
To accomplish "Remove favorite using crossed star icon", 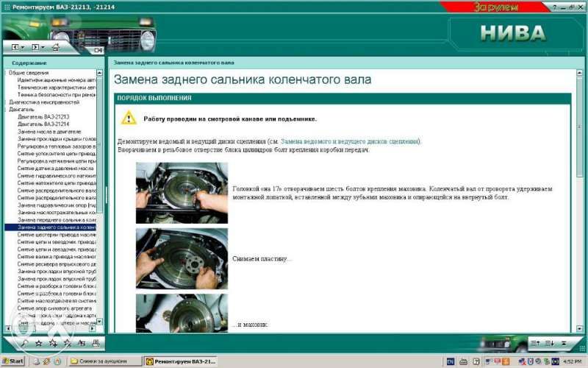I will coord(68,343).
